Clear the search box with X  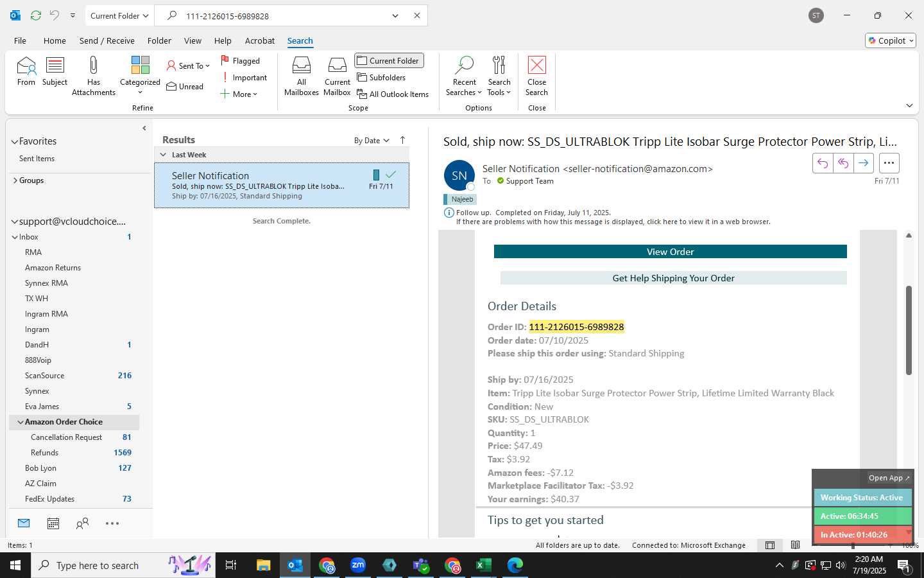[417, 15]
